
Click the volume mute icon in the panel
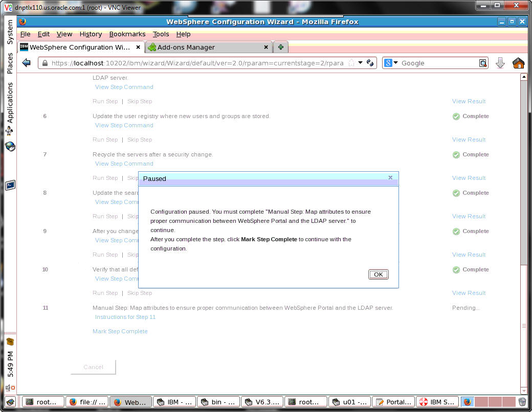coord(10,387)
